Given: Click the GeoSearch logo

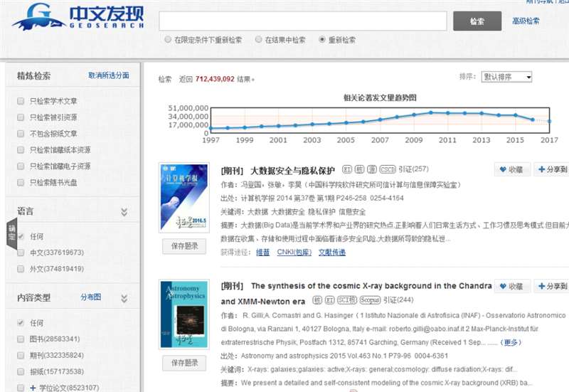Looking at the screenshot, I should click(x=77, y=17).
